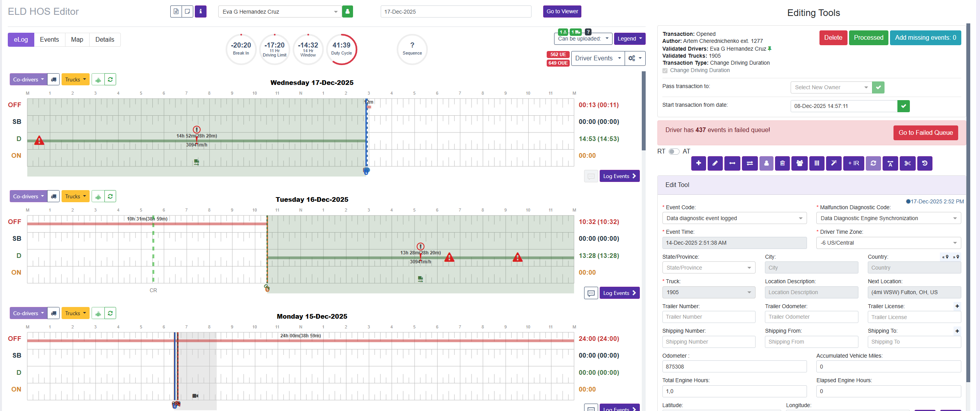This screenshot has height=411, width=980.
Task: Click the red warning triangle on Wednesday's driving line
Action: click(39, 141)
